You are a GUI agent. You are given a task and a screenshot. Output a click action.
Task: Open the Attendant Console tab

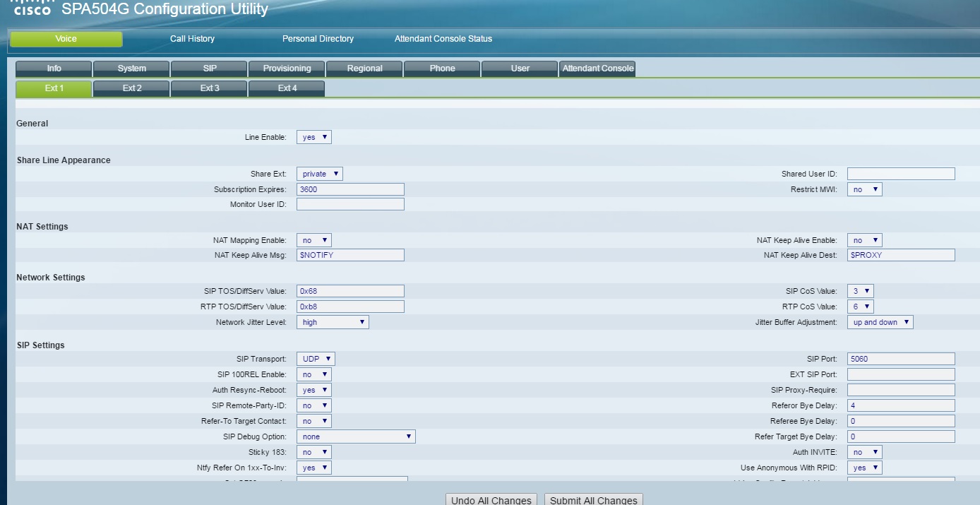click(x=597, y=69)
